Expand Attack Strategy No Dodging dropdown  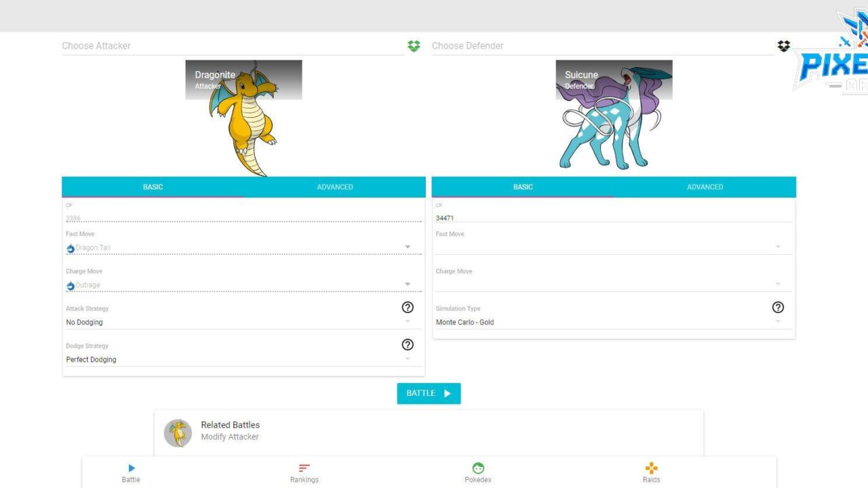point(243,322)
